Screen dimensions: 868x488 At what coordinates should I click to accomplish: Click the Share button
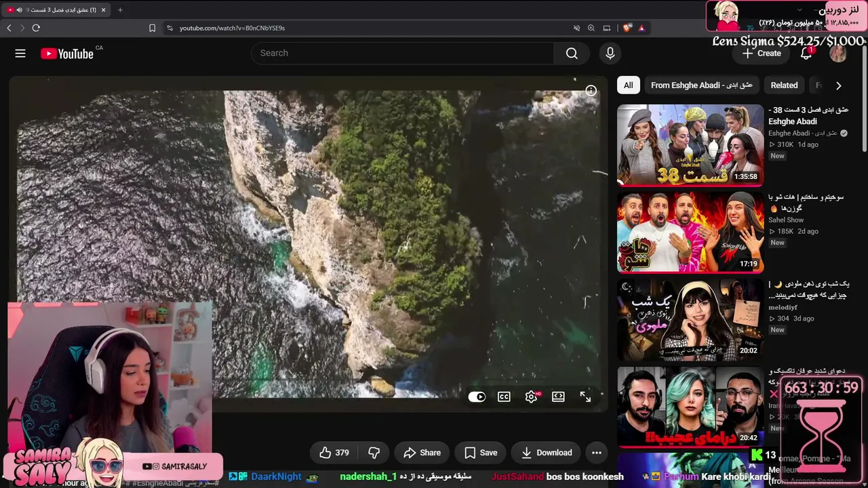pyautogui.click(x=422, y=453)
